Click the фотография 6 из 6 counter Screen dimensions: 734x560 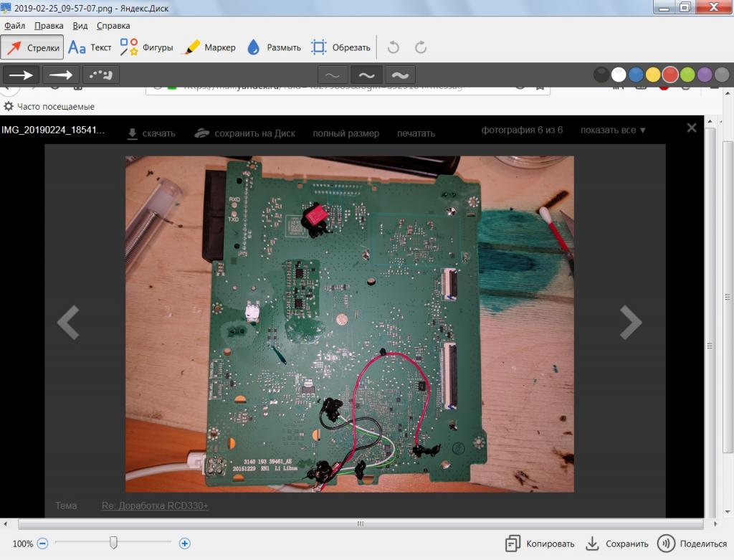click(522, 130)
